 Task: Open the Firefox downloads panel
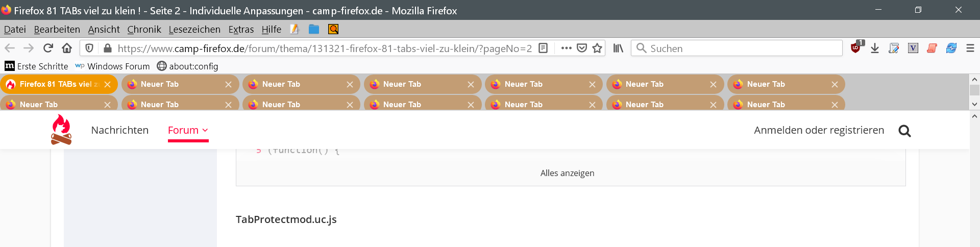click(x=875, y=48)
